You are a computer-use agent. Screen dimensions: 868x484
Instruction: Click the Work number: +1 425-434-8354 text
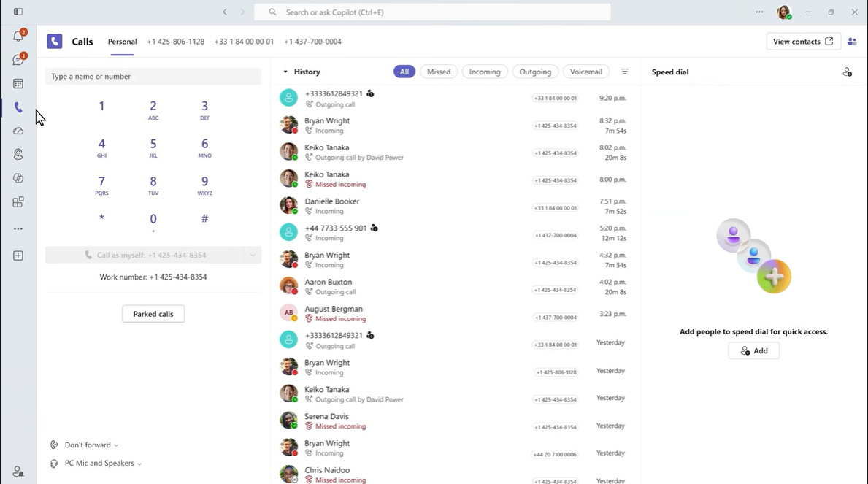tap(153, 277)
